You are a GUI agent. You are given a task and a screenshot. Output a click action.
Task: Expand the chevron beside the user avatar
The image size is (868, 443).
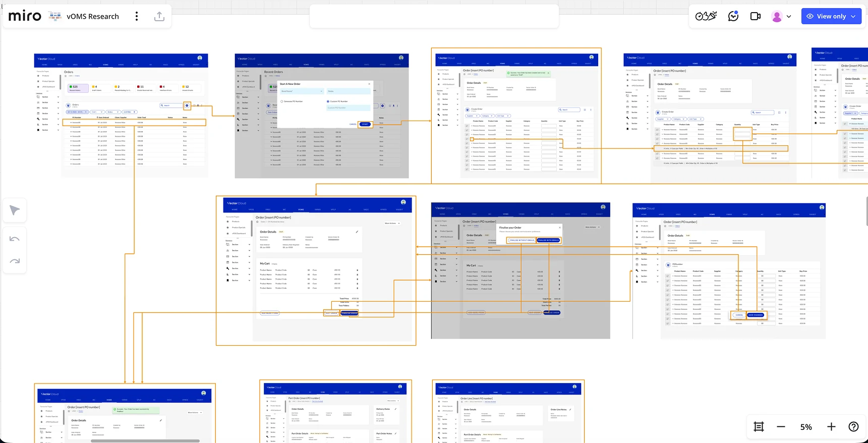pos(789,17)
